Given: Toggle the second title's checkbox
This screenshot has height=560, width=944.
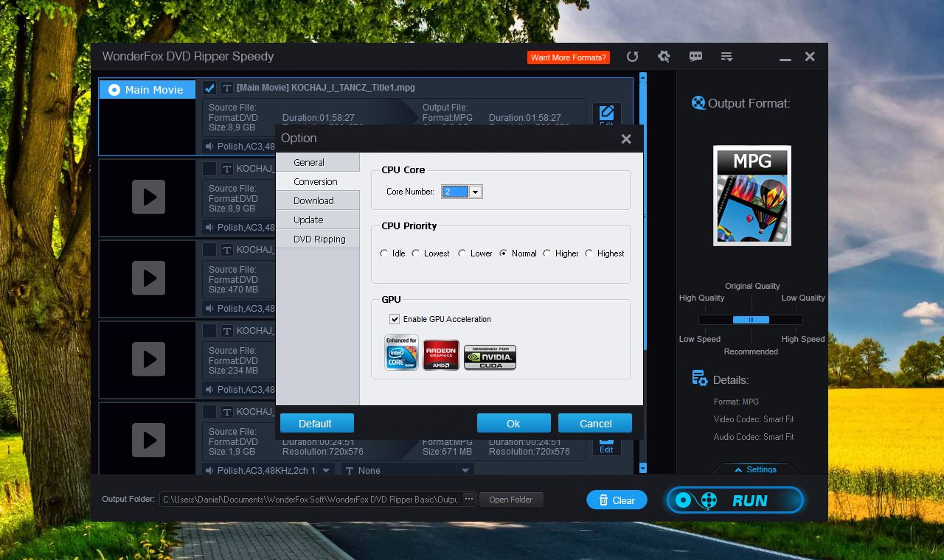Looking at the screenshot, I should (x=209, y=169).
